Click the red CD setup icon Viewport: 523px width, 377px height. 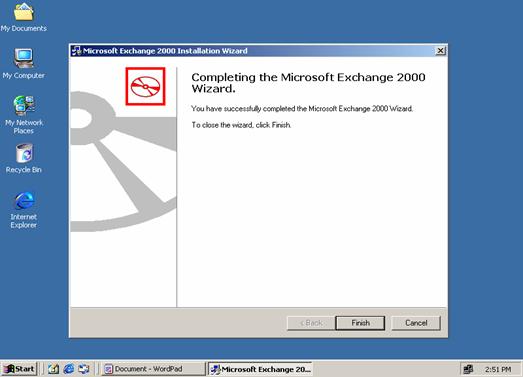(145, 86)
